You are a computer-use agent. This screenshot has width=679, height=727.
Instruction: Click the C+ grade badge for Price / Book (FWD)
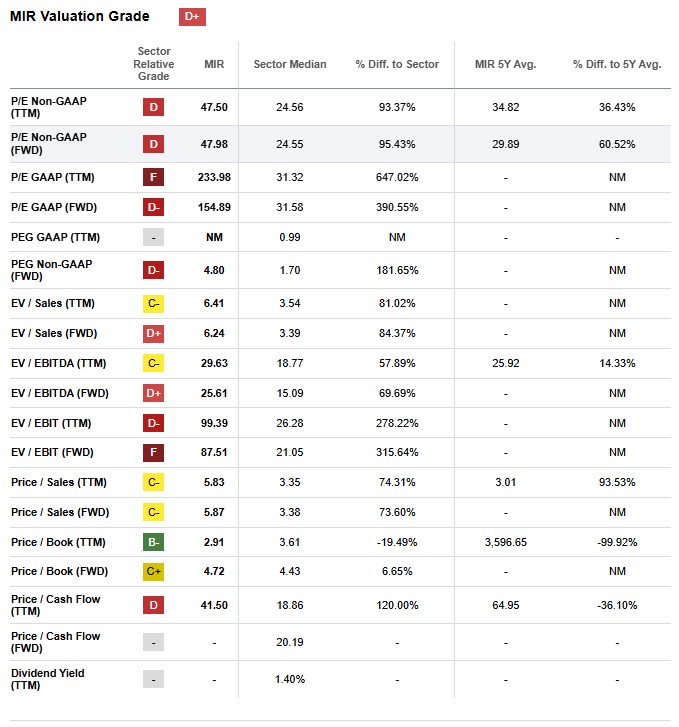[154, 572]
